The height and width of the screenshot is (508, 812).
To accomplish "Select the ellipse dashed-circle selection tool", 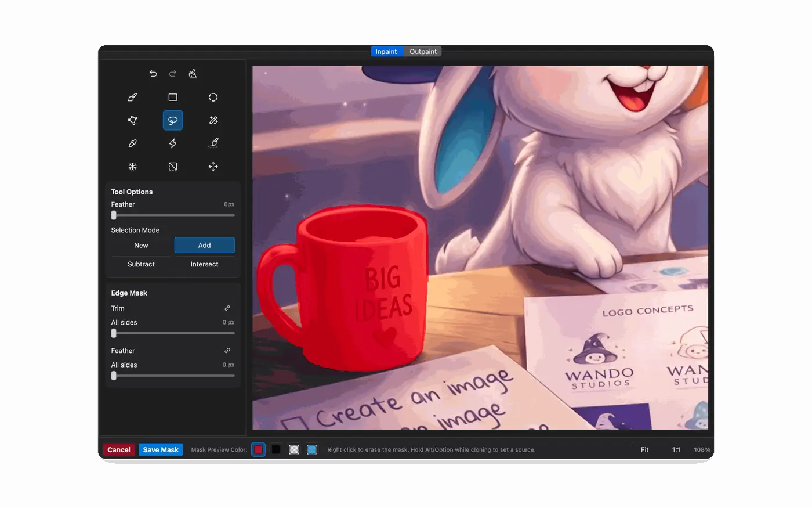I will pyautogui.click(x=213, y=98).
